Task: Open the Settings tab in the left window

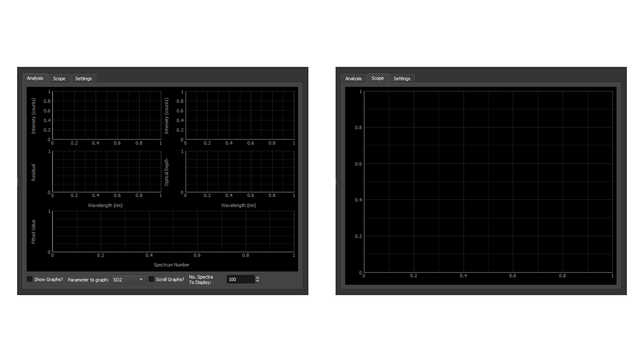Action: (84, 78)
